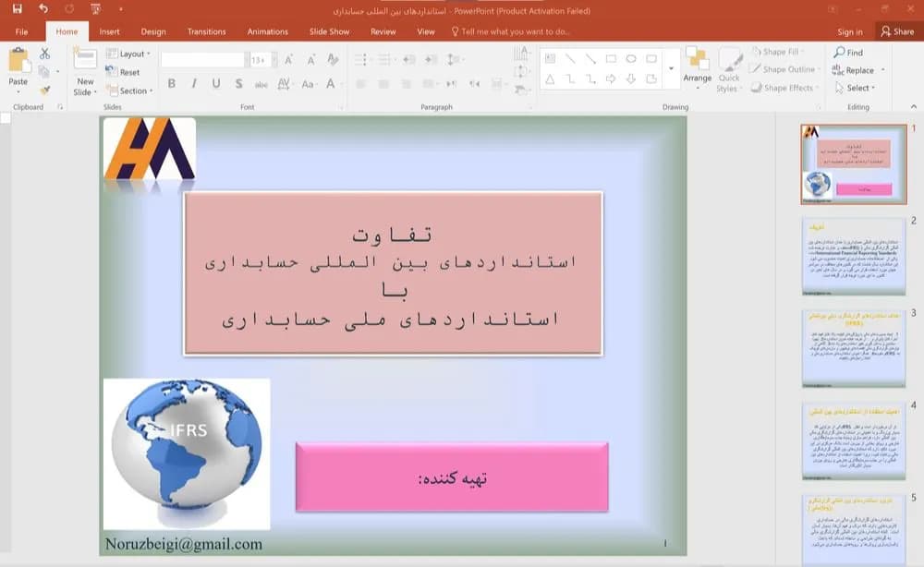Open Shape Outline color options

pyautogui.click(x=784, y=69)
